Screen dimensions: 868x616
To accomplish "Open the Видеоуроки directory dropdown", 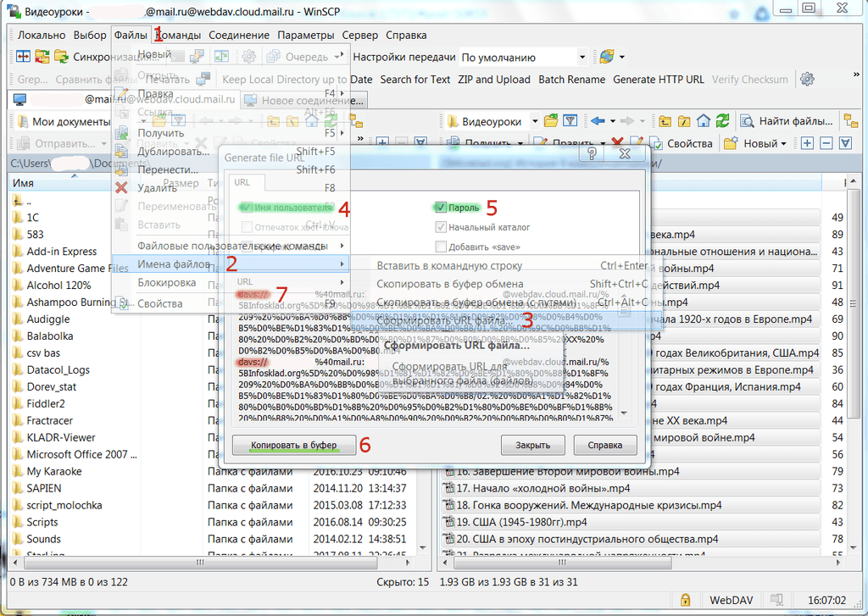I will (x=535, y=120).
